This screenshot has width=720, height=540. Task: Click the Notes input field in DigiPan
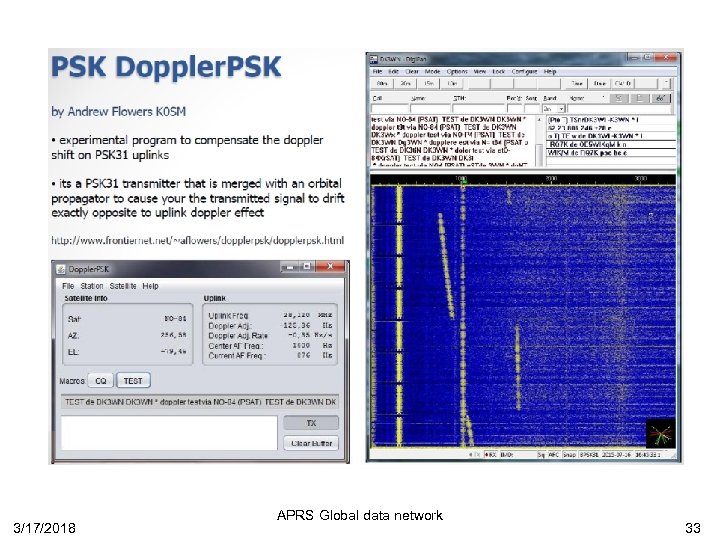coord(619,109)
